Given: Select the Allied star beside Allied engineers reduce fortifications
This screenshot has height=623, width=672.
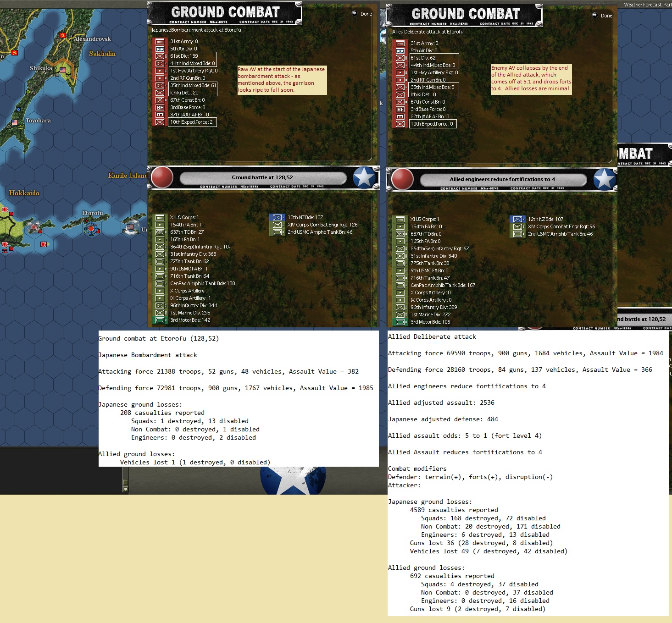Looking at the screenshot, I should tap(605, 179).
